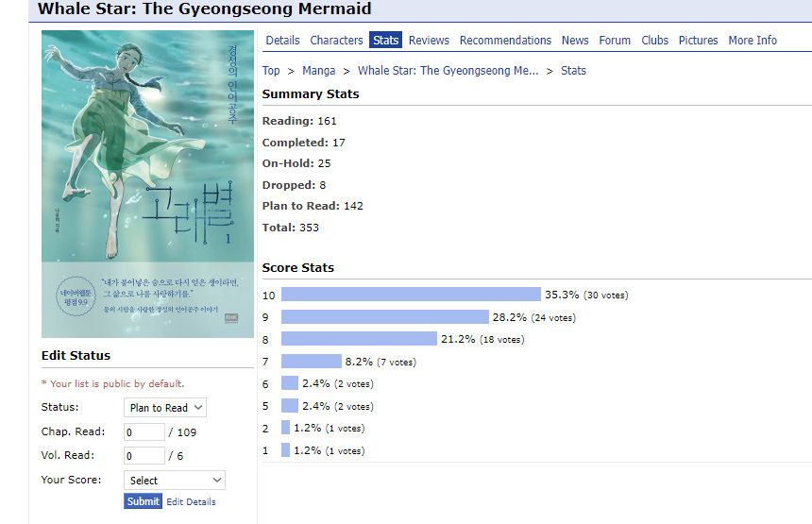Image resolution: width=812 pixels, height=524 pixels.
Task: Focus the Vol. Read input field
Action: point(144,456)
